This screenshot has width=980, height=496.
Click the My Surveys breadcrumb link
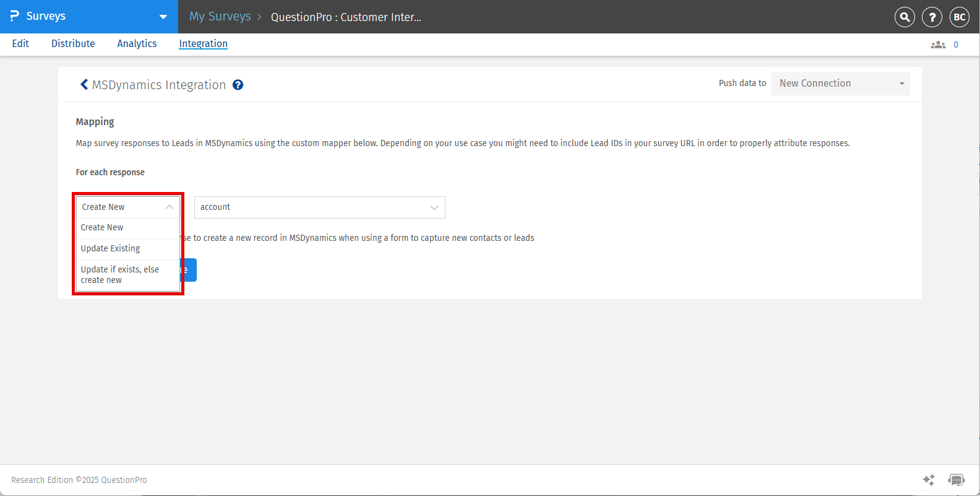coord(220,17)
